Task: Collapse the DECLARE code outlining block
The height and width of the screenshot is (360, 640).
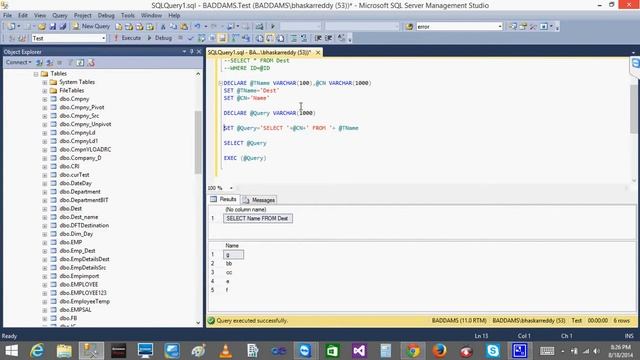Action: click(x=220, y=83)
